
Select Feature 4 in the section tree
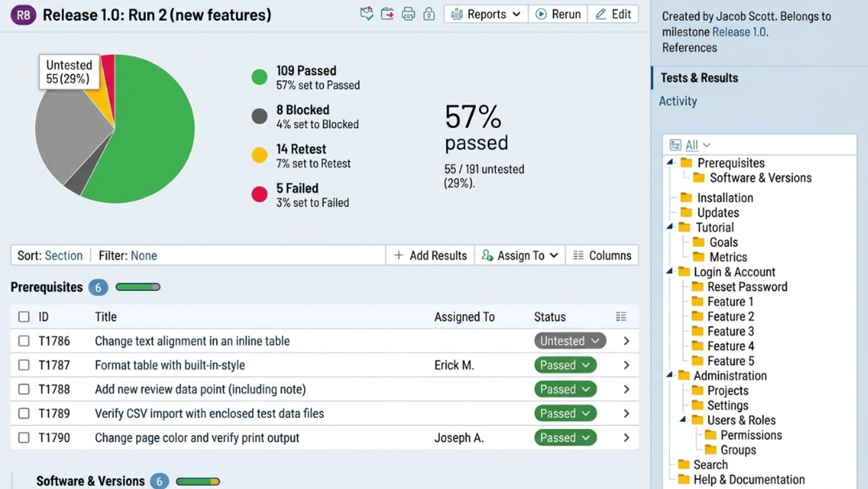pyautogui.click(x=731, y=346)
